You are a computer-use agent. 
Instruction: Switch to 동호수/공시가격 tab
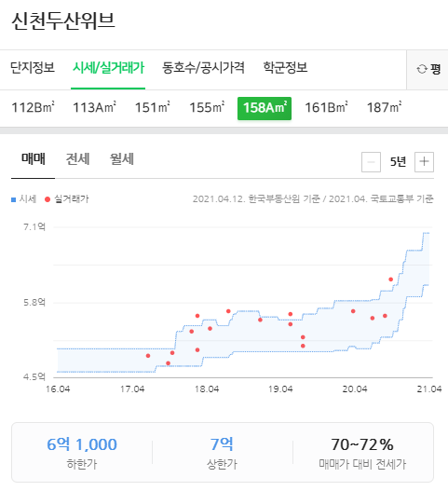click(x=203, y=68)
